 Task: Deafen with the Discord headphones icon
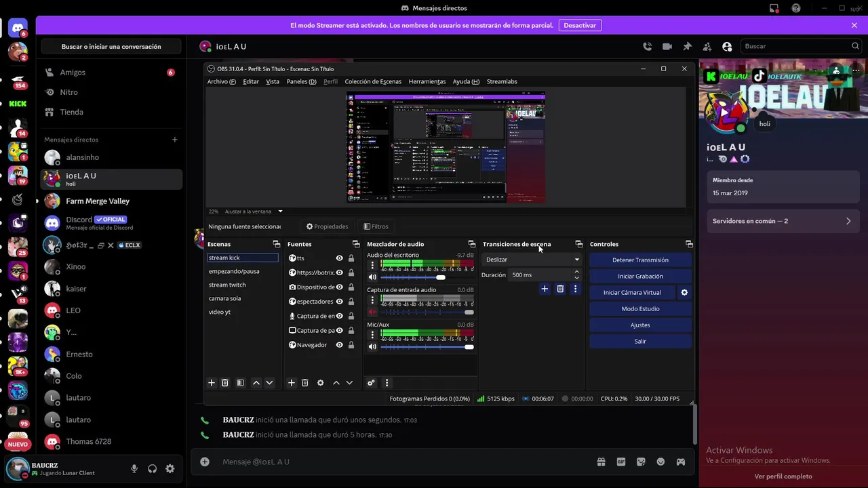153,468
